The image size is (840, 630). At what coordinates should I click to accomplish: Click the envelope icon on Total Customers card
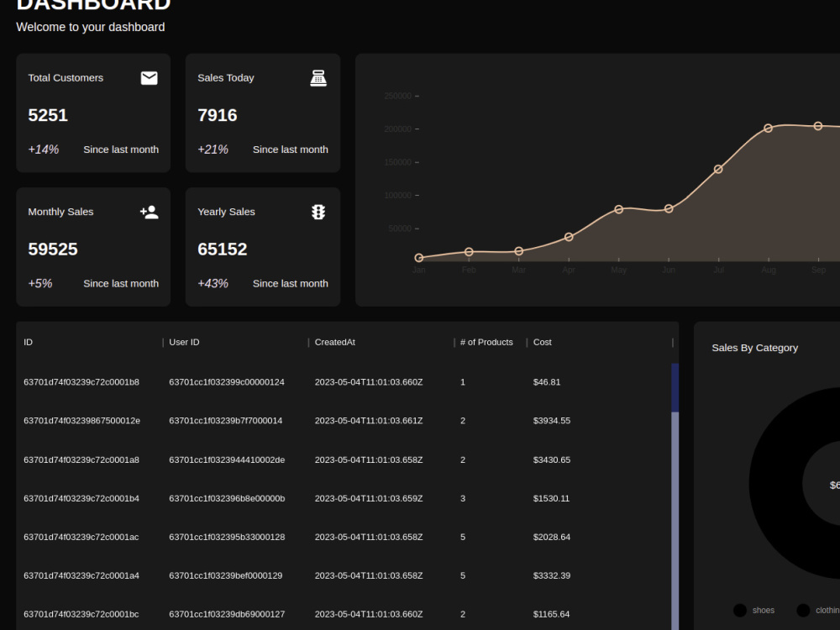(149, 78)
